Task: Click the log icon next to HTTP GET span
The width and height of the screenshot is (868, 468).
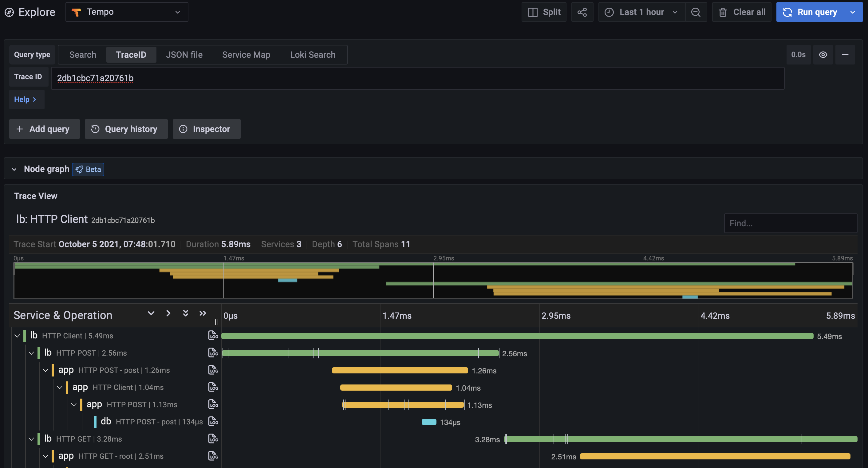Action: 213,439
